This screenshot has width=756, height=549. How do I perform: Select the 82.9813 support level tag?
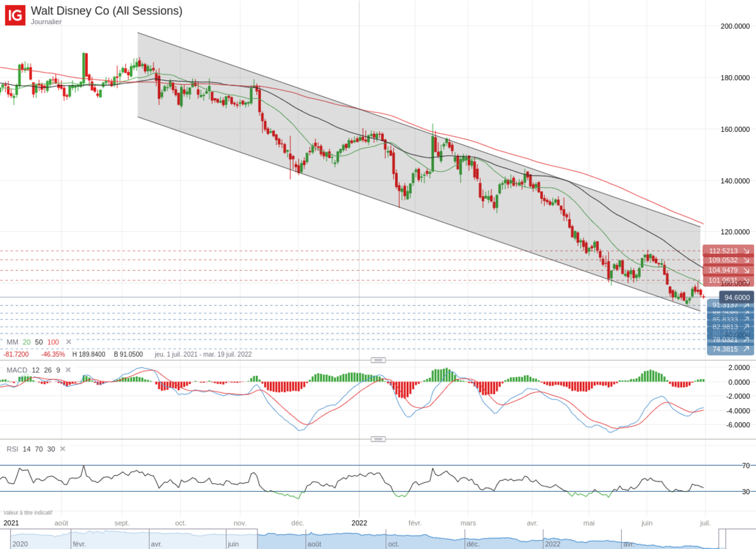[731, 326]
